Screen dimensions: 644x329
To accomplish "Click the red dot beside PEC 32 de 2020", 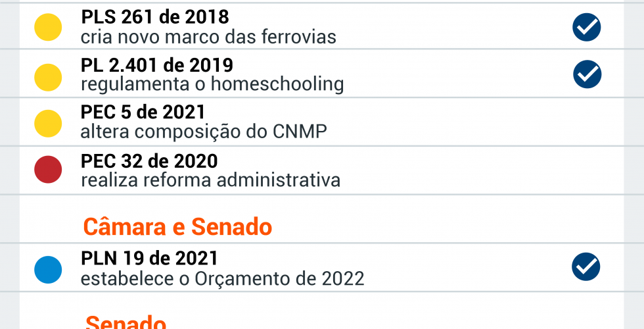I will [x=48, y=170].
